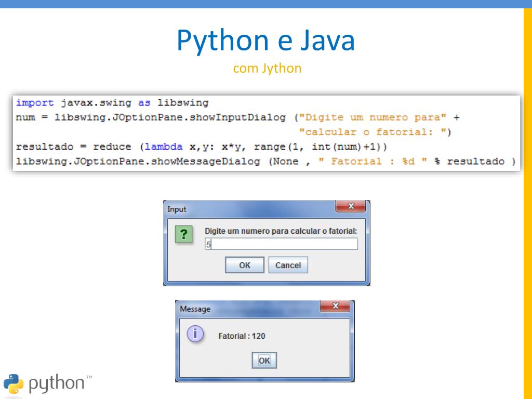Viewport: 532px width, 399px height.
Task: Click the 'import' keyword in the code
Action: click(x=35, y=102)
